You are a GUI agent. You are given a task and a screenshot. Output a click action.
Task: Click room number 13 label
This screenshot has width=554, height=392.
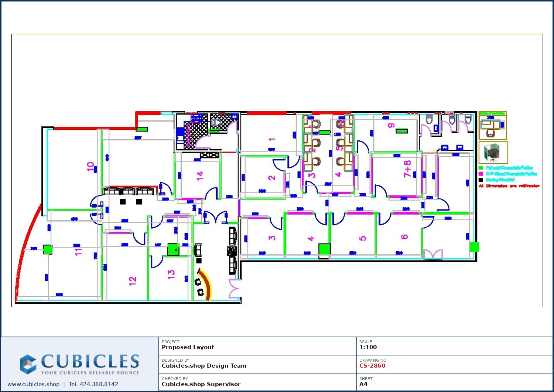[171, 274]
